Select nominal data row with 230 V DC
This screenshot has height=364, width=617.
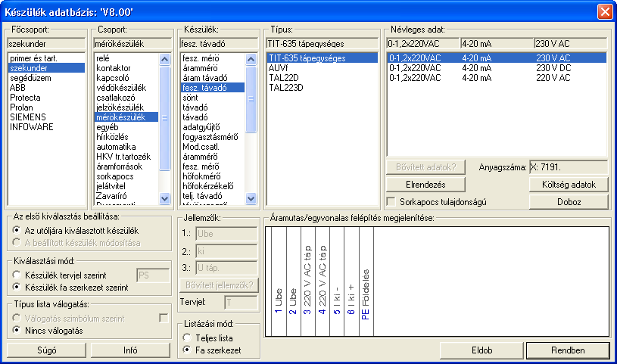coord(497,68)
